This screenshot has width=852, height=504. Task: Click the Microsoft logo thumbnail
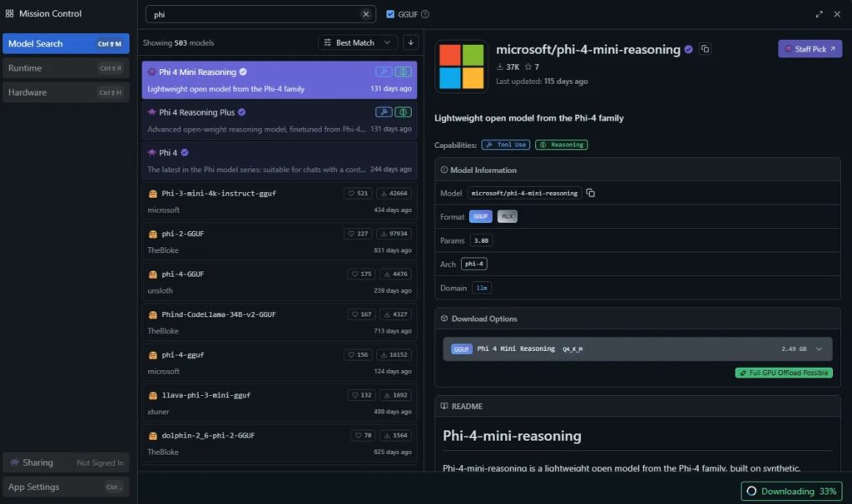(462, 67)
